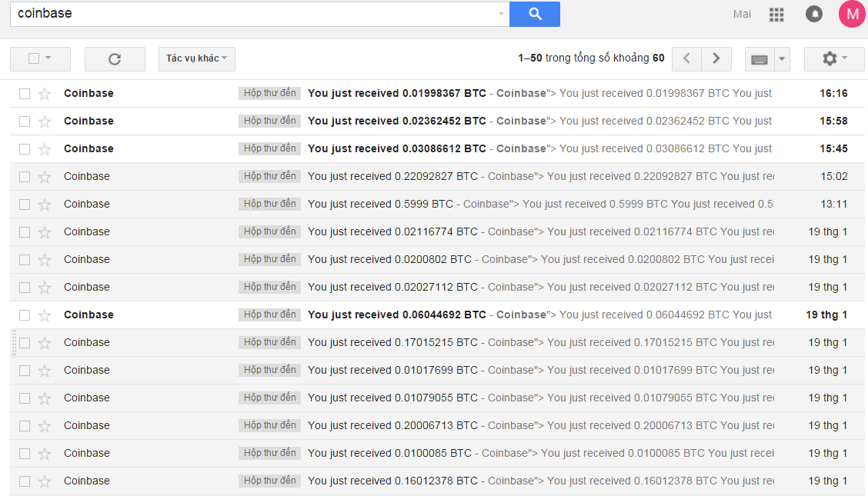Select the 0.22092827 BTC email checkbox

click(x=25, y=177)
